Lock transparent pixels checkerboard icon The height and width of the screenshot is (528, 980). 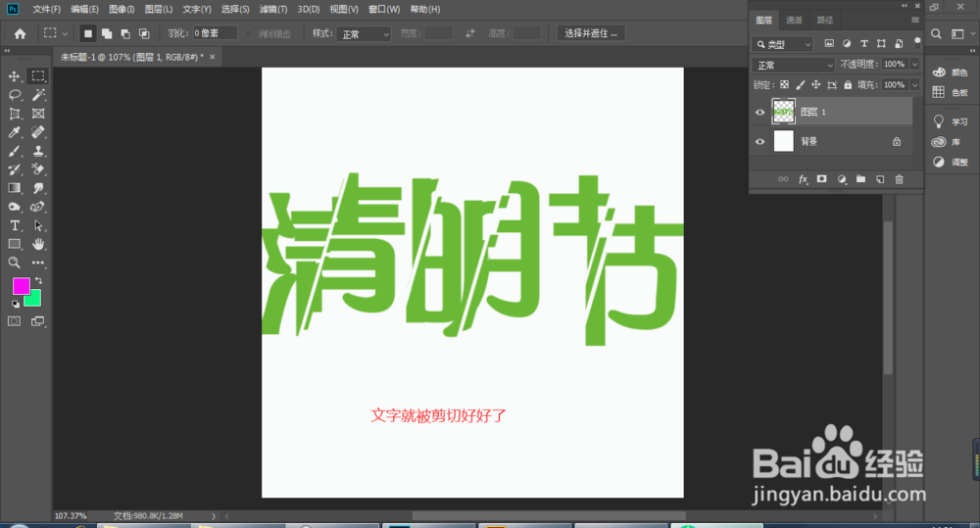[x=784, y=85]
